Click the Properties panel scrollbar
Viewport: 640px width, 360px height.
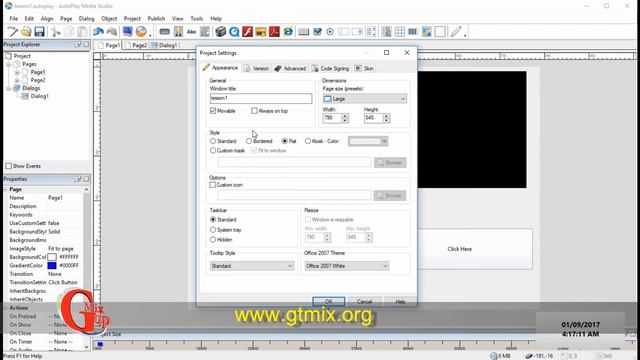tap(86, 269)
